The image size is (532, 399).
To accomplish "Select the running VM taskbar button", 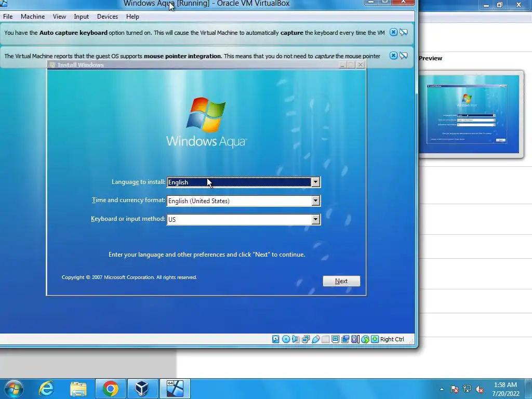I will 175,389.
